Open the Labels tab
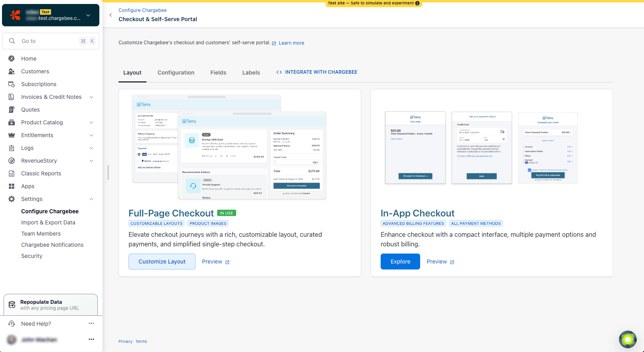Image resolution: width=644 pixels, height=352 pixels. pyautogui.click(x=251, y=73)
